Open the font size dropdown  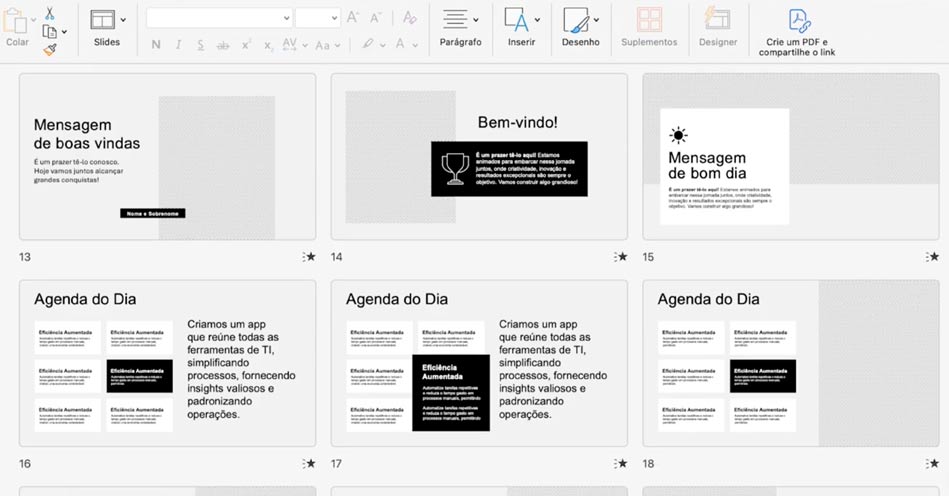tap(334, 18)
